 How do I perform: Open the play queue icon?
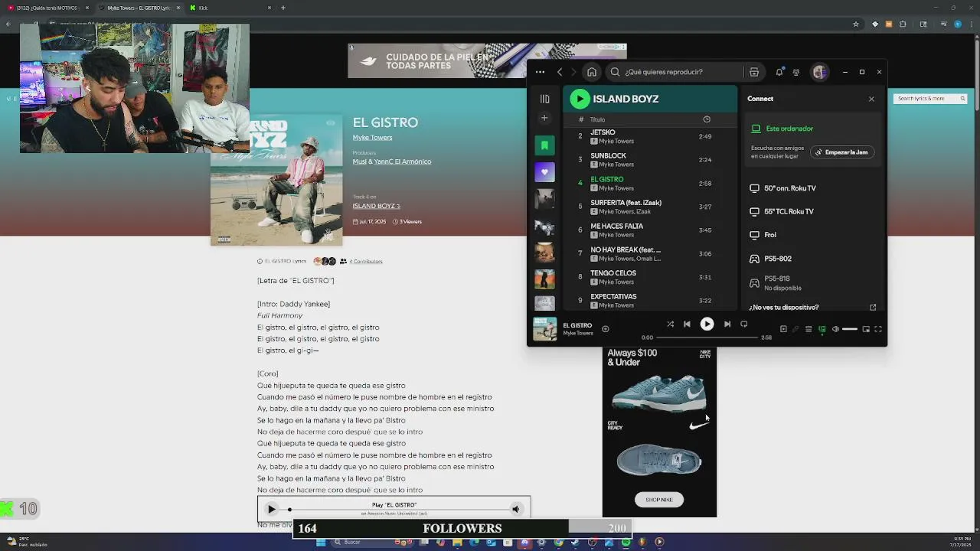coord(808,329)
